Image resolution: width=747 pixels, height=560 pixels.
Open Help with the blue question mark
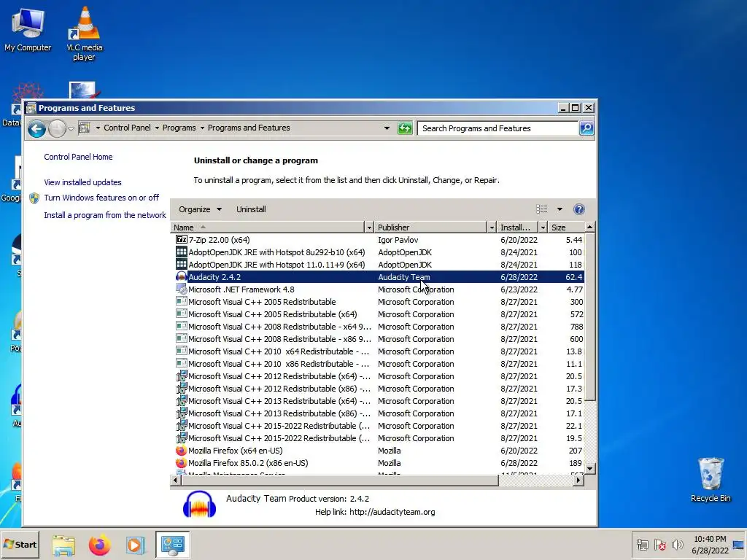coord(578,209)
